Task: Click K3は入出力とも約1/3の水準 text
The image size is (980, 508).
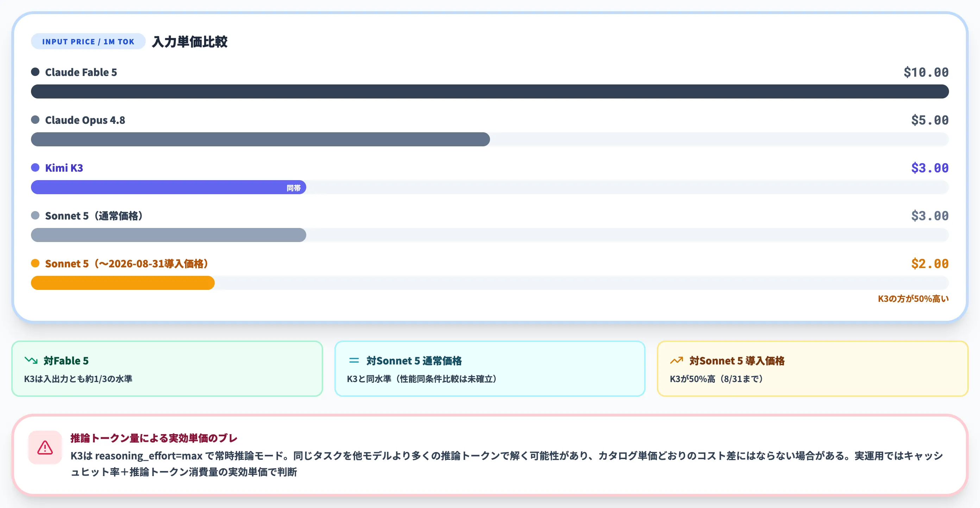Action: [78, 379]
